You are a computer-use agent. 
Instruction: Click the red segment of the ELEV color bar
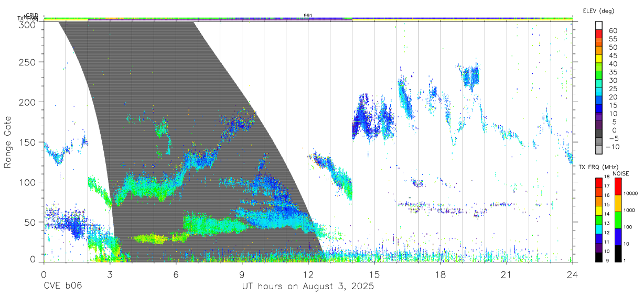tap(599, 33)
